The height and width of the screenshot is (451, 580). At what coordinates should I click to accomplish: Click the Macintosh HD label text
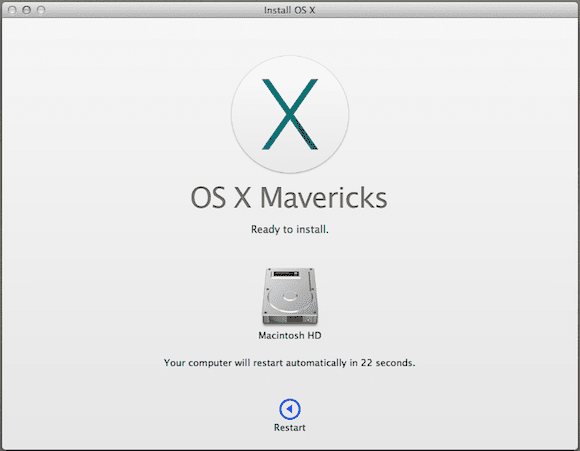point(290,336)
